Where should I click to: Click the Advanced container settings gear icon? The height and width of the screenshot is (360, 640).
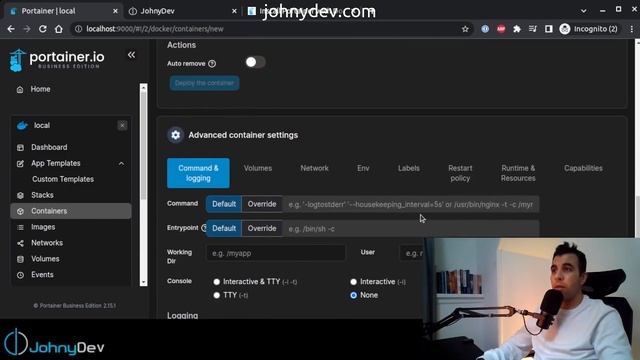[x=176, y=135]
